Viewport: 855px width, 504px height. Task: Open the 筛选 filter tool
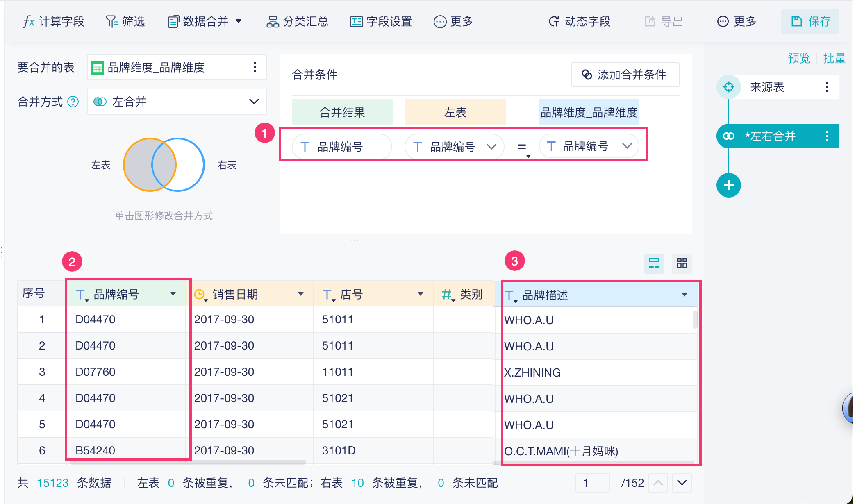point(125,21)
